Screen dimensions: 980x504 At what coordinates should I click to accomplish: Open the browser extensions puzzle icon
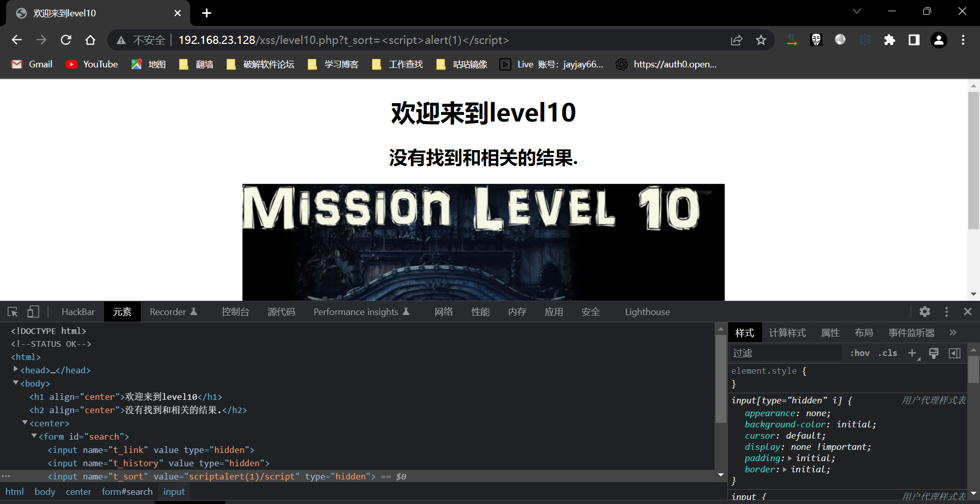tap(889, 40)
